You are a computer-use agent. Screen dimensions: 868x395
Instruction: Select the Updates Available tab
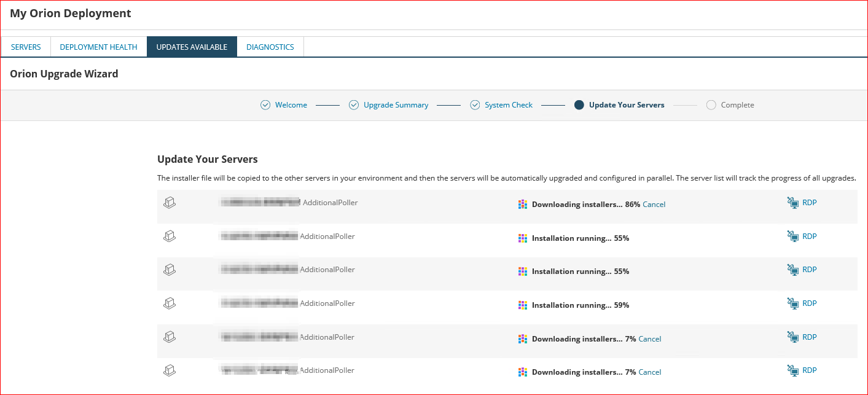pyautogui.click(x=192, y=47)
